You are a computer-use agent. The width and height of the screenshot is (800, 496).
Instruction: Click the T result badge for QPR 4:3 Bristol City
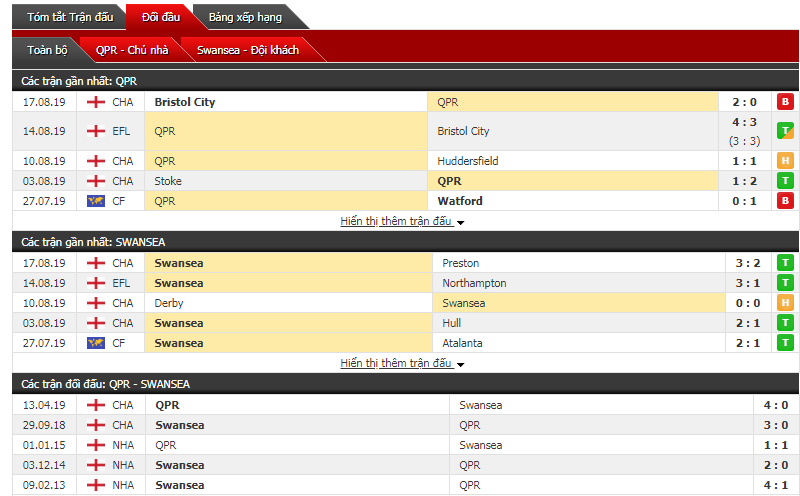[x=785, y=131]
